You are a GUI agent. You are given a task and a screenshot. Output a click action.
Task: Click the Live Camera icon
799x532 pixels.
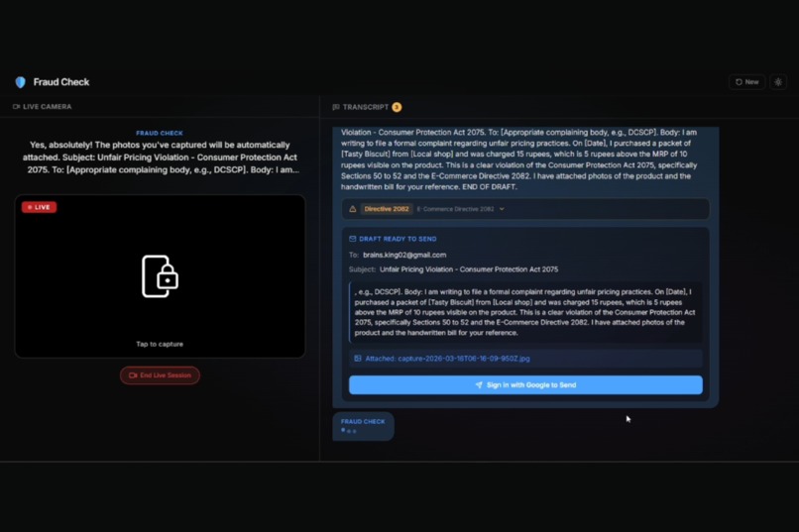click(16, 107)
